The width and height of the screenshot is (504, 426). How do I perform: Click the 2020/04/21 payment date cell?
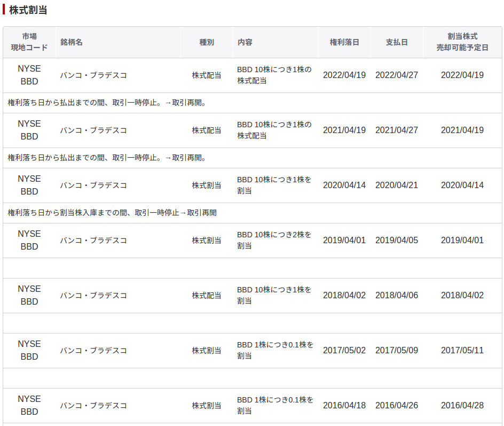[397, 185]
